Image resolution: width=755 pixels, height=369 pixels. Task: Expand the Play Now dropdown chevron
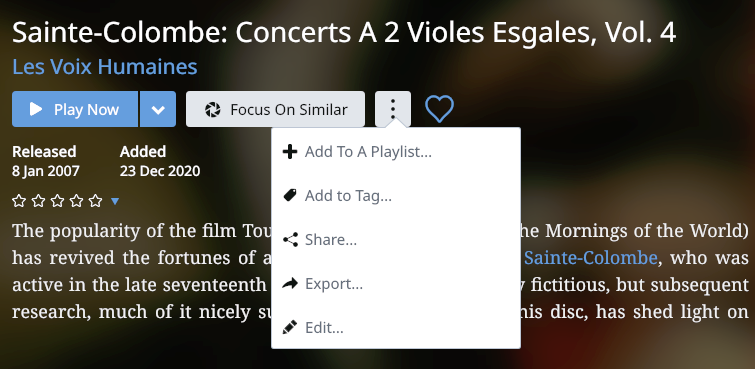(x=158, y=109)
